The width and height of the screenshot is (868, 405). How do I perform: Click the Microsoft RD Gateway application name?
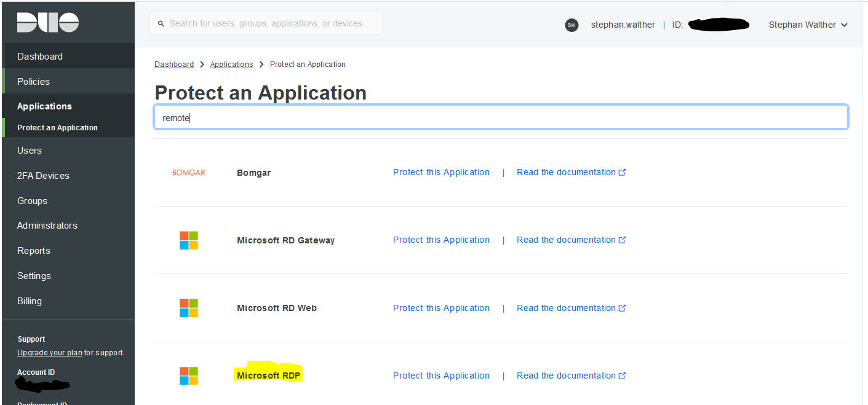tap(285, 240)
